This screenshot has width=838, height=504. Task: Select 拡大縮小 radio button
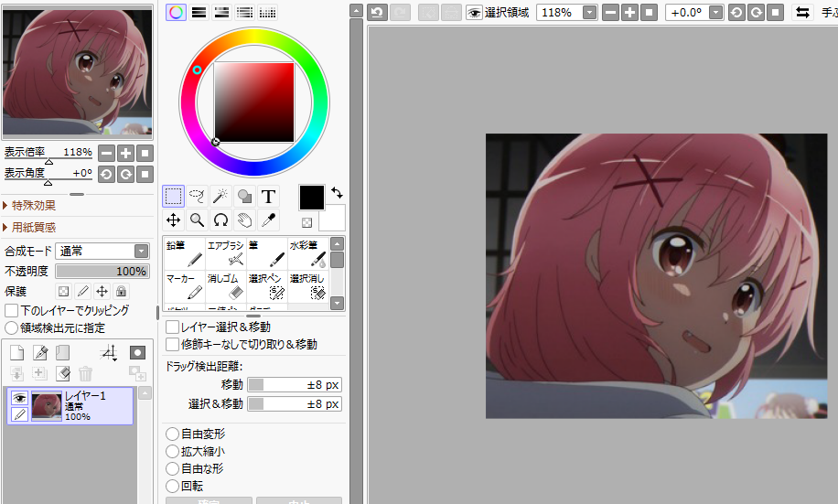tap(172, 452)
